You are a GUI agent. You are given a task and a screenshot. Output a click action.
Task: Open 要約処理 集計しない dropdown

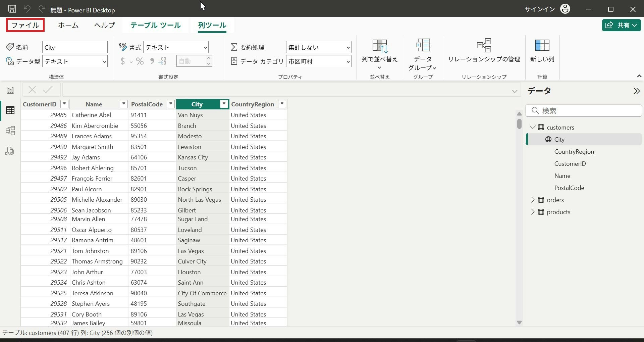tap(319, 47)
